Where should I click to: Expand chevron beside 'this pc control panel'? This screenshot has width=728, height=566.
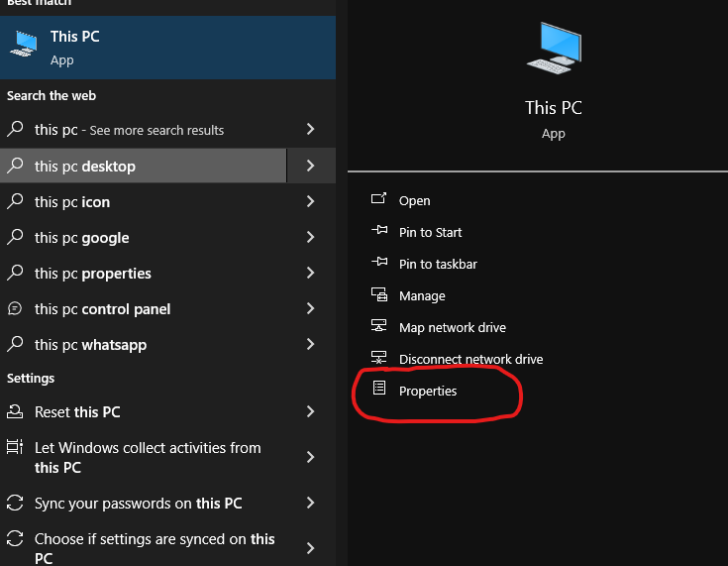click(311, 308)
